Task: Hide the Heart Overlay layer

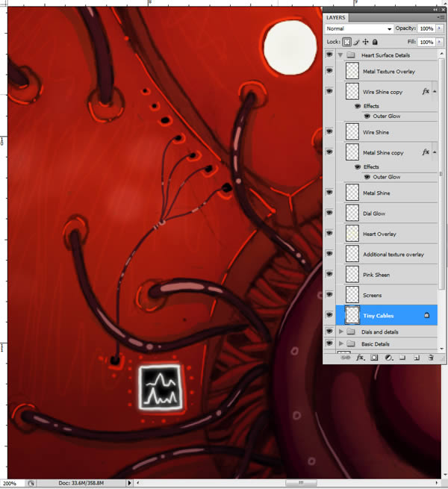Action: click(x=329, y=233)
